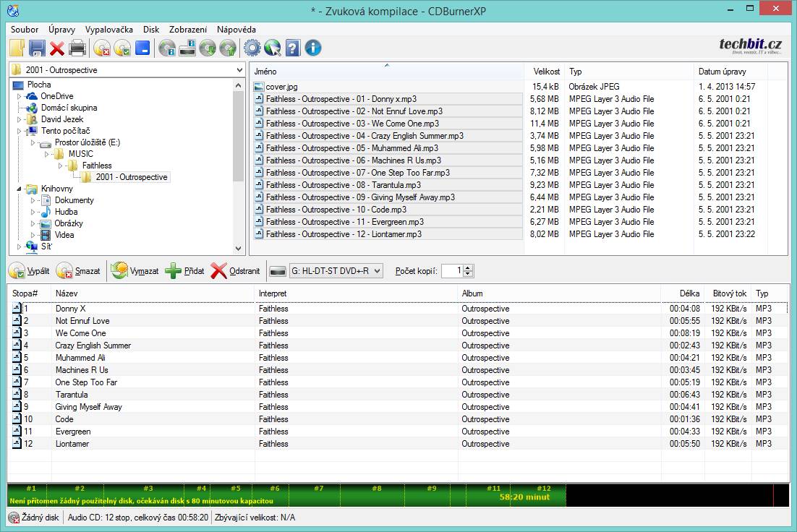Image resolution: width=797 pixels, height=532 pixels.
Task: Expand the OneDrive tree node
Action: (x=20, y=96)
